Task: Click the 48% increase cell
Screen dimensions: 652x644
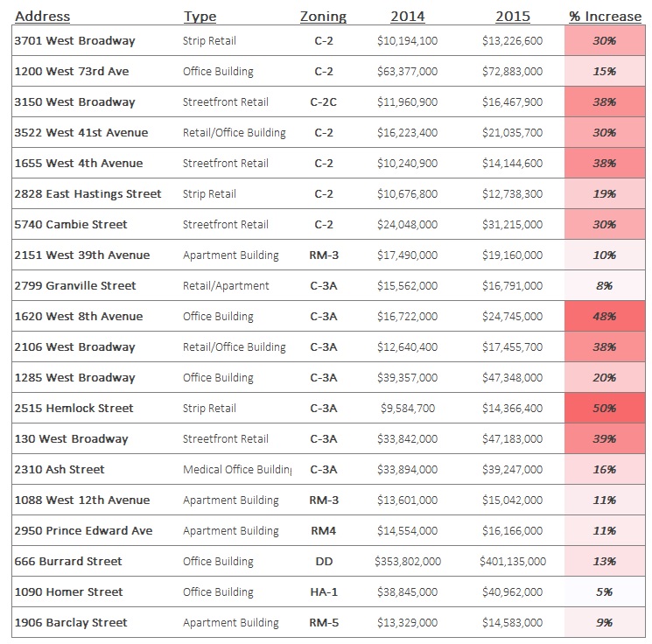Action: coord(605,317)
